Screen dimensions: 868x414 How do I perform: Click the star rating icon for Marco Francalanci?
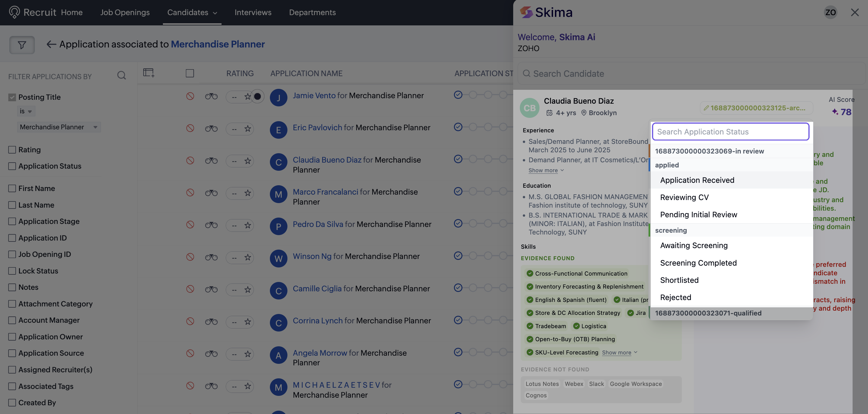248,193
